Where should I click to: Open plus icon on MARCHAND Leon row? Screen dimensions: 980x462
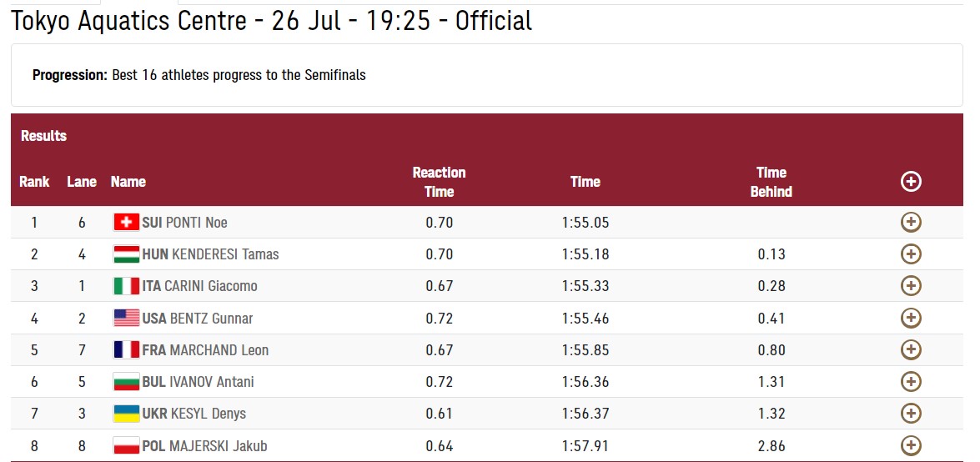point(911,349)
